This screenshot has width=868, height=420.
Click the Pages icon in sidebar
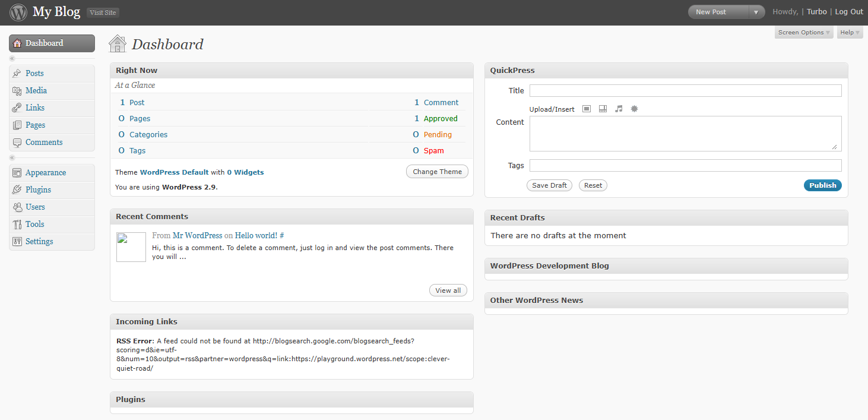pos(17,125)
